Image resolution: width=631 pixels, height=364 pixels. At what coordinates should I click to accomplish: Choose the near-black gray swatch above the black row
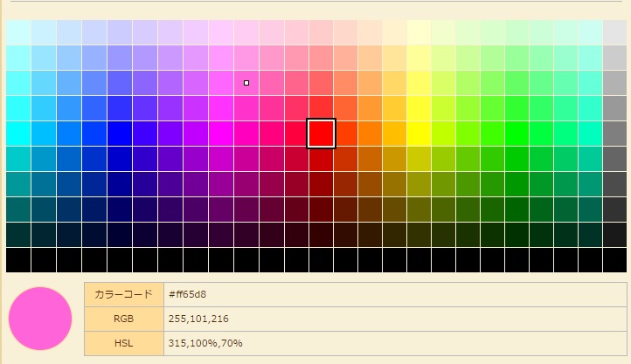click(615, 235)
